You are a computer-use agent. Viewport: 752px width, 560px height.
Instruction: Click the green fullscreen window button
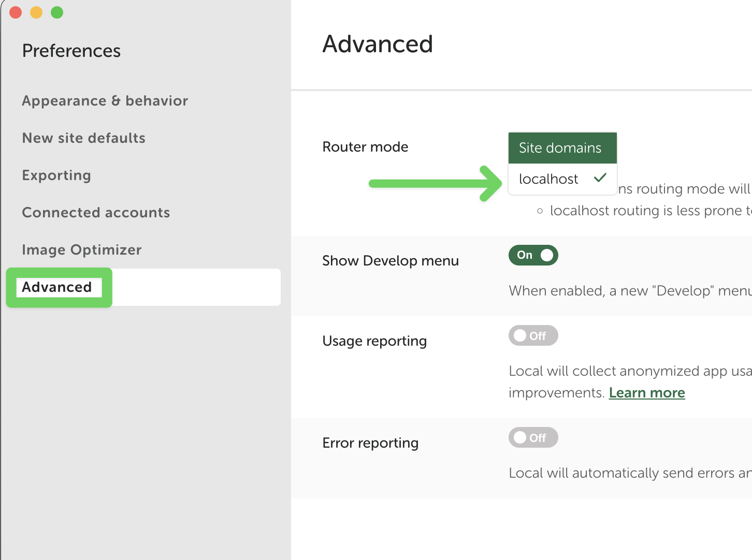57,12
